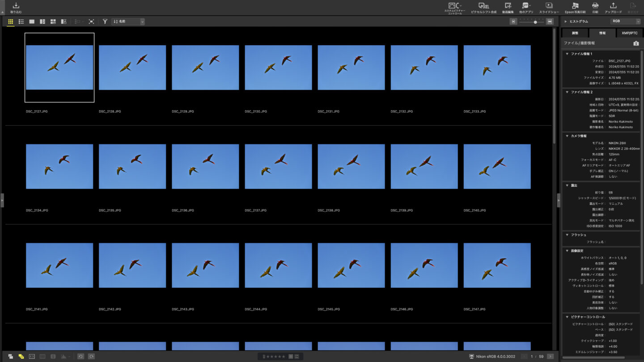The height and width of the screenshot is (362, 644).
Task: Click the アップロード upload icon
Action: (613, 7)
